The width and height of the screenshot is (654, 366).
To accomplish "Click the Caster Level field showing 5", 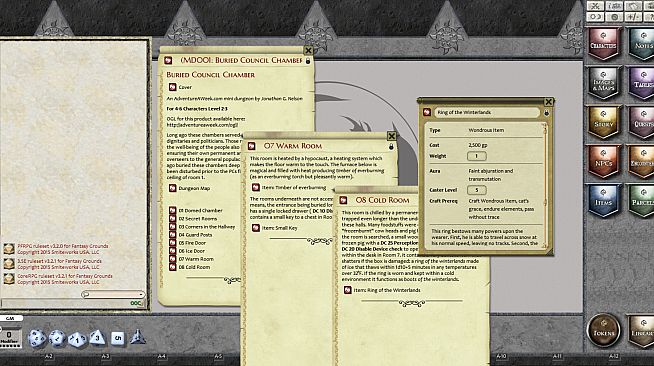I will click(476, 190).
